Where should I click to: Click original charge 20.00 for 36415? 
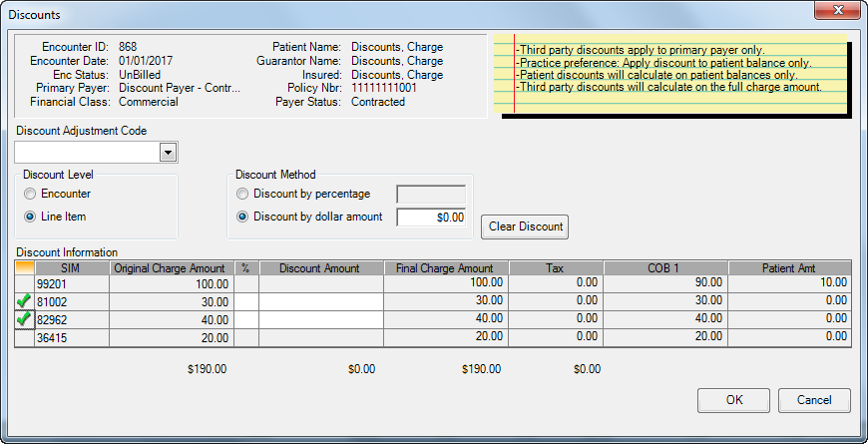click(x=172, y=337)
